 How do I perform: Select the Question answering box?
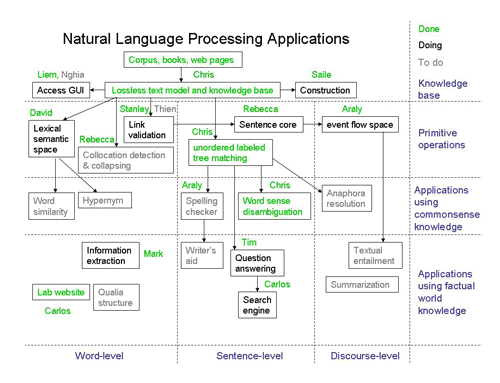click(257, 263)
